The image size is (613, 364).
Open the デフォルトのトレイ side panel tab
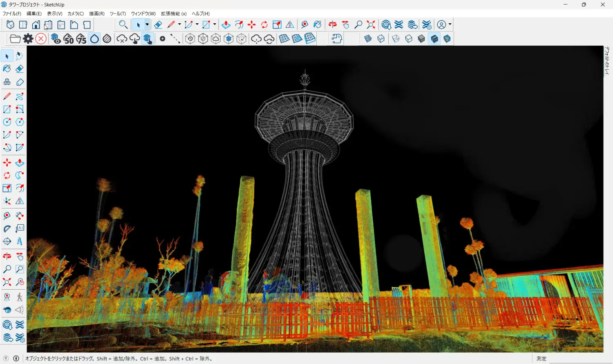point(607,60)
